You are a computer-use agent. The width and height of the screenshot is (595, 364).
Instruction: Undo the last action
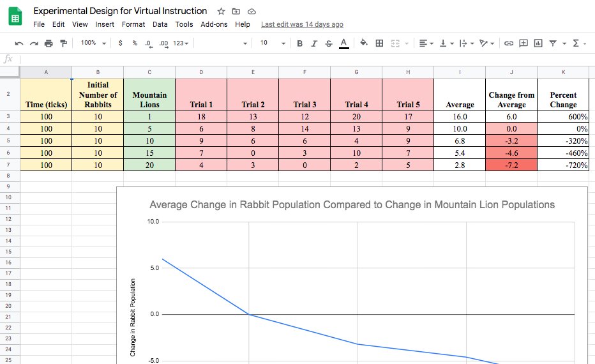pyautogui.click(x=19, y=43)
